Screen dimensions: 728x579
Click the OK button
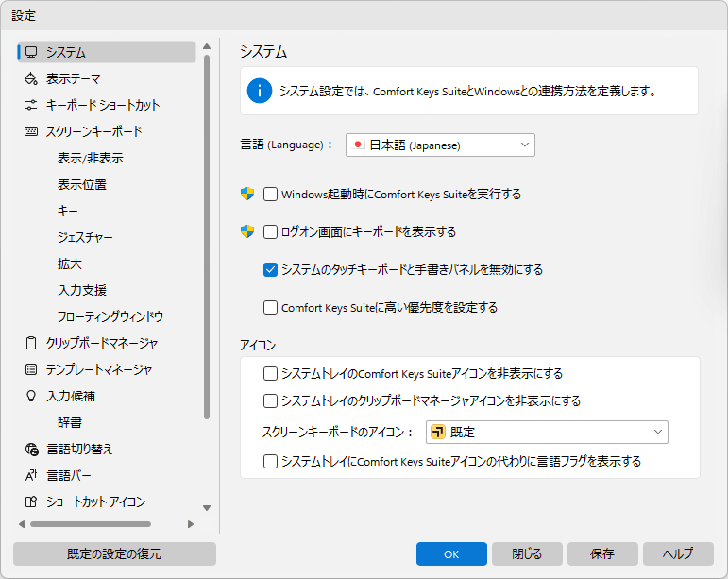(451, 553)
